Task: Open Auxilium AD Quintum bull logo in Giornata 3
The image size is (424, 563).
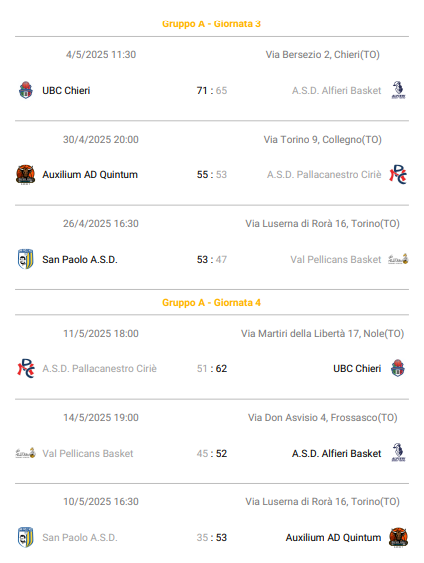Action: [25, 175]
